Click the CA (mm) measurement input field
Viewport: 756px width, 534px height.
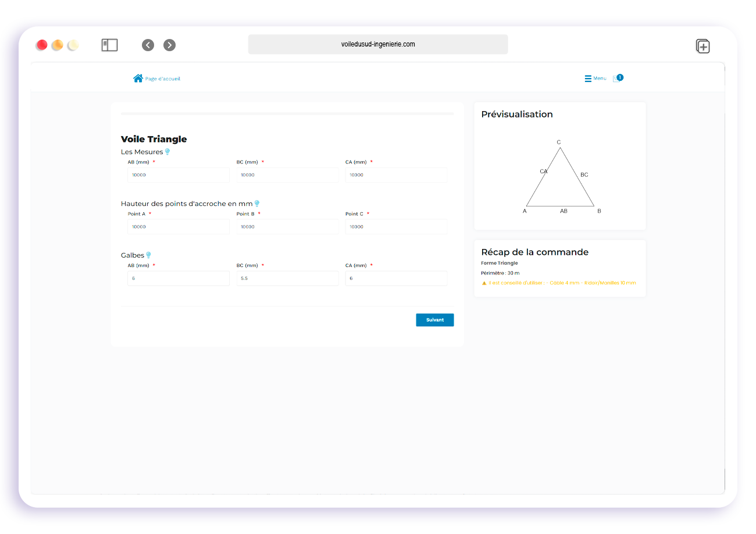point(396,175)
